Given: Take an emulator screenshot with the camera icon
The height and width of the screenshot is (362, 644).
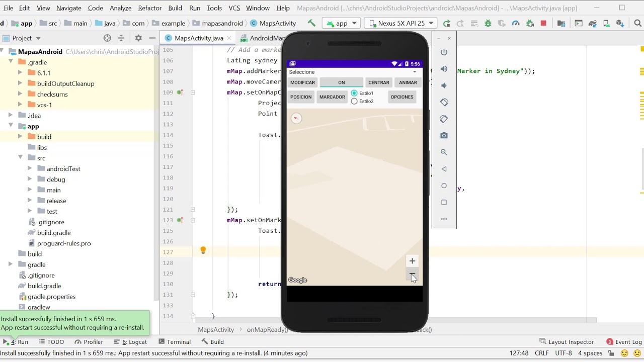Looking at the screenshot, I should coord(444,135).
